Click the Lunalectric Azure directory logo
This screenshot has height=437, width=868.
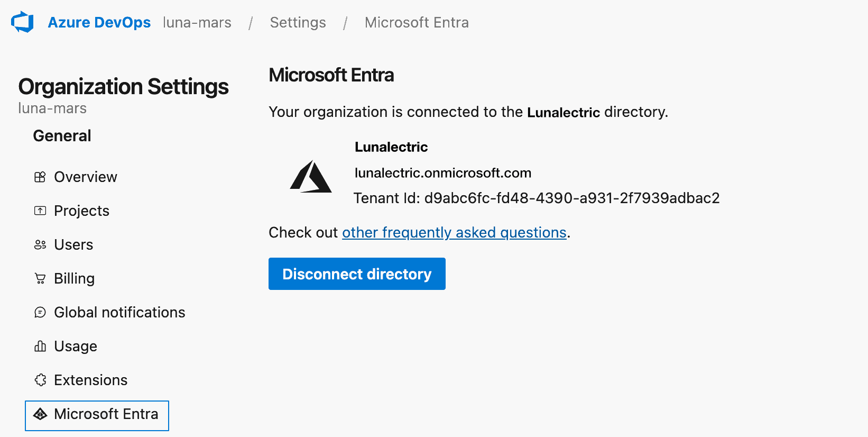[x=311, y=176]
